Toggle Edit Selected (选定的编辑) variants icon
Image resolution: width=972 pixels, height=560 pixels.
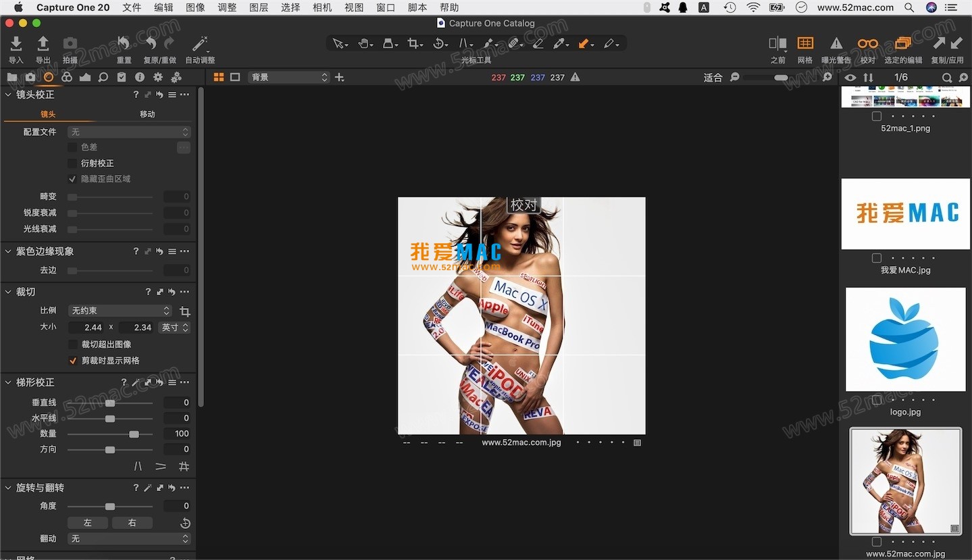[903, 43]
